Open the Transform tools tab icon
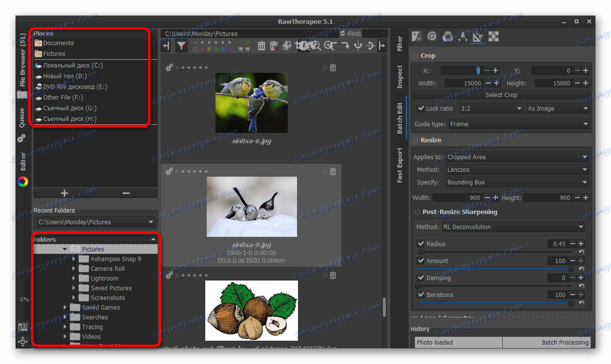Image resolution: width=611 pixels, height=364 pixels. (x=478, y=36)
